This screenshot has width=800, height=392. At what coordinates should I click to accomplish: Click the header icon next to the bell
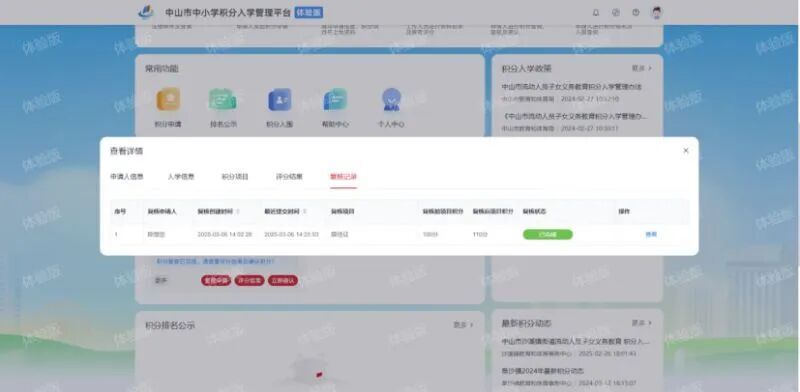pyautogui.click(x=616, y=13)
